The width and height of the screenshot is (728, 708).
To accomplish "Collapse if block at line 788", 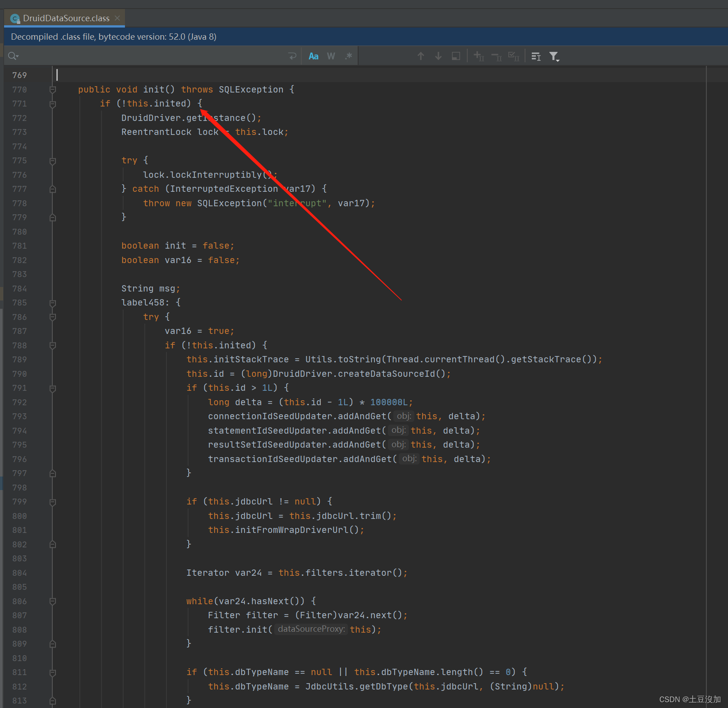I will tap(53, 346).
